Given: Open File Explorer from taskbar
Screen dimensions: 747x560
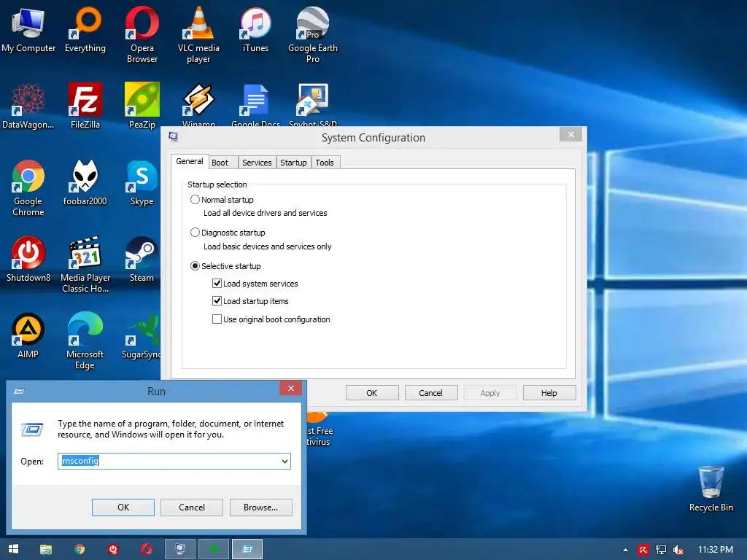Looking at the screenshot, I should point(46,549).
